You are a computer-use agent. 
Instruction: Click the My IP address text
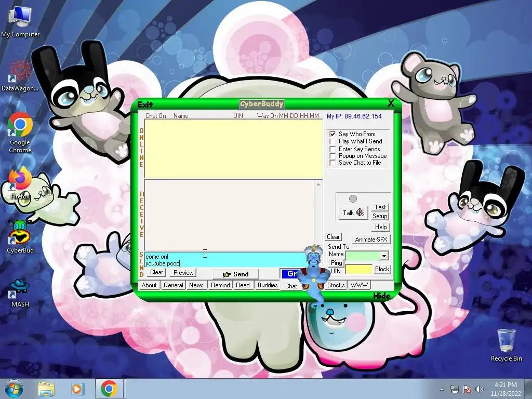click(x=354, y=116)
